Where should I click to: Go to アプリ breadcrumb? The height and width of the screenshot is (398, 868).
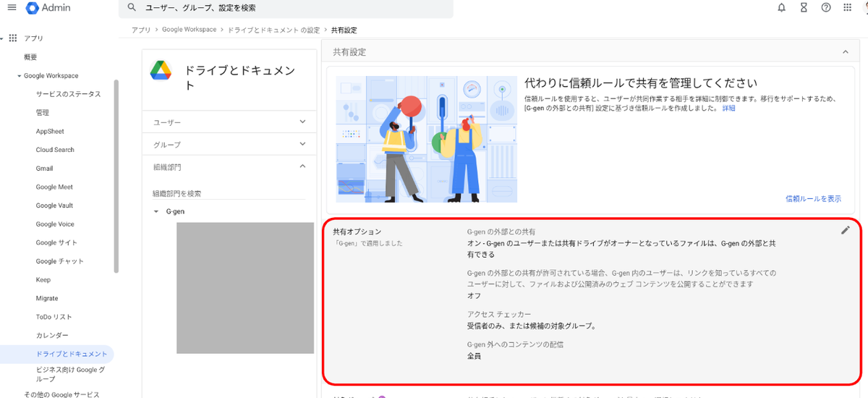coord(141,30)
